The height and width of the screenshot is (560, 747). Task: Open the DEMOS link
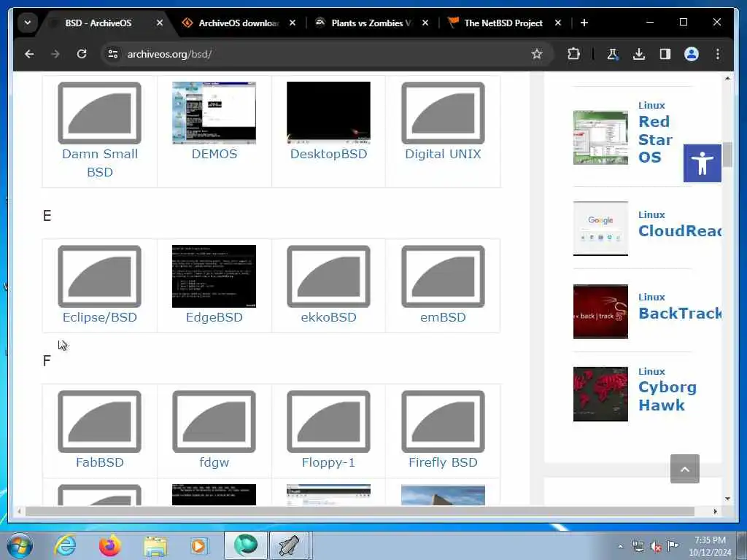tap(214, 154)
